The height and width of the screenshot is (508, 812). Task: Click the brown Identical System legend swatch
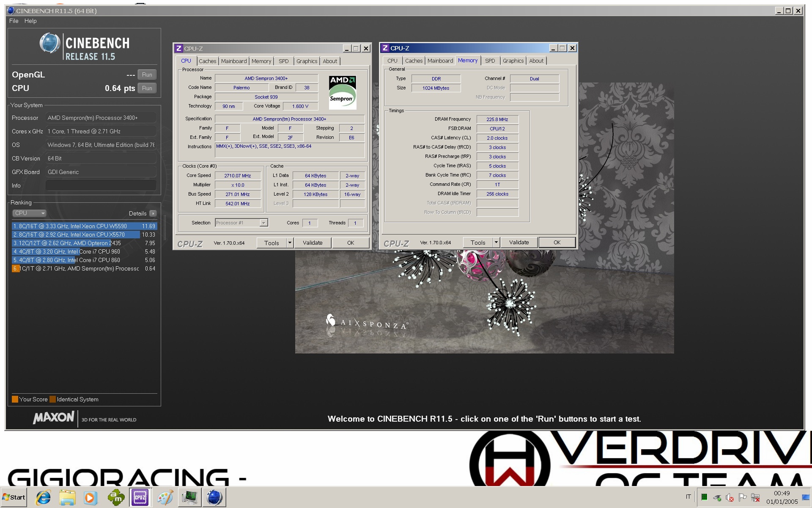(x=52, y=399)
